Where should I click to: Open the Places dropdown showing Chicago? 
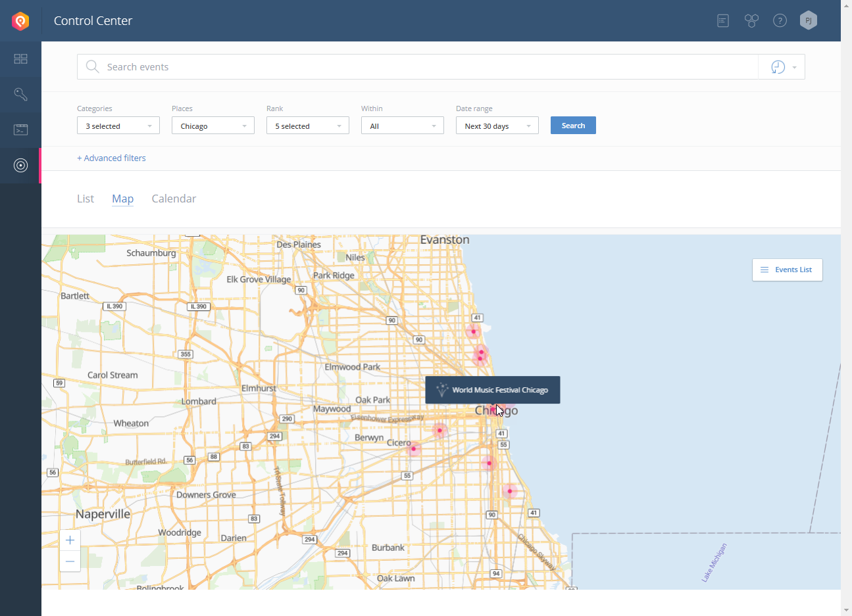213,126
